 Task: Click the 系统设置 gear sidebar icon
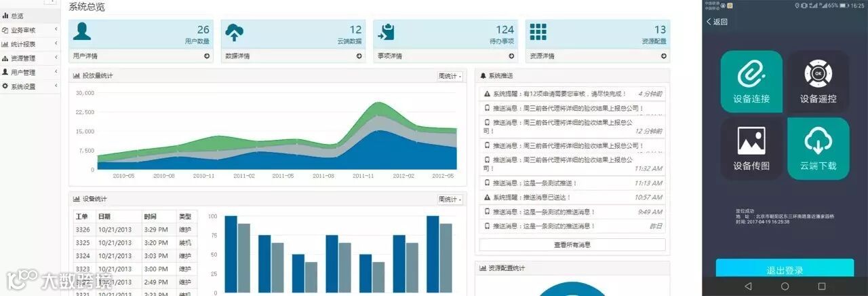5,86
